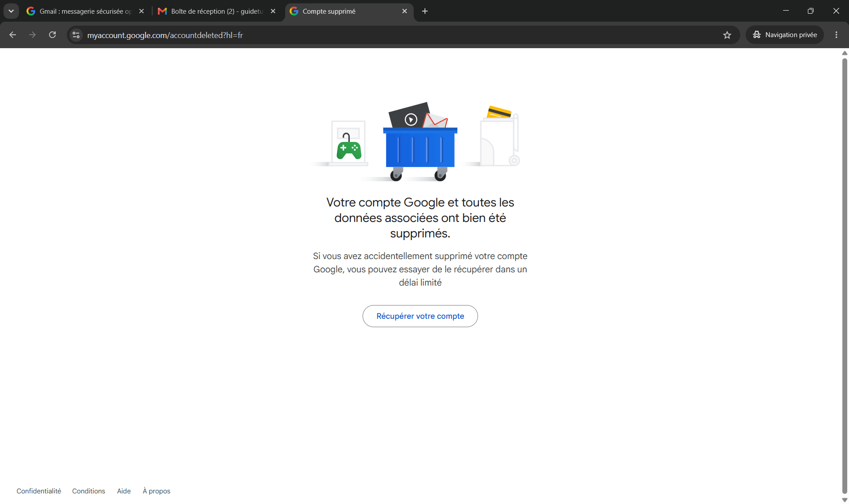The width and height of the screenshot is (849, 504).
Task: Click the vertical scrollbar thumb
Action: [845, 275]
